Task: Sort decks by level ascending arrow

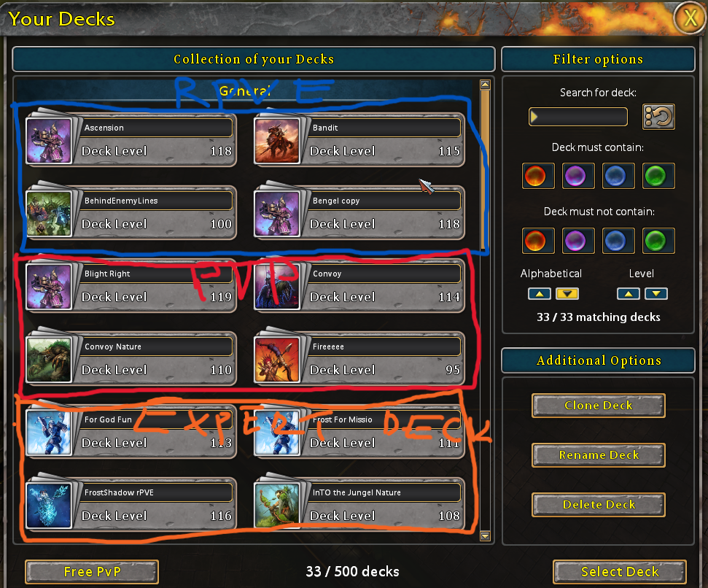Action: 629,294
